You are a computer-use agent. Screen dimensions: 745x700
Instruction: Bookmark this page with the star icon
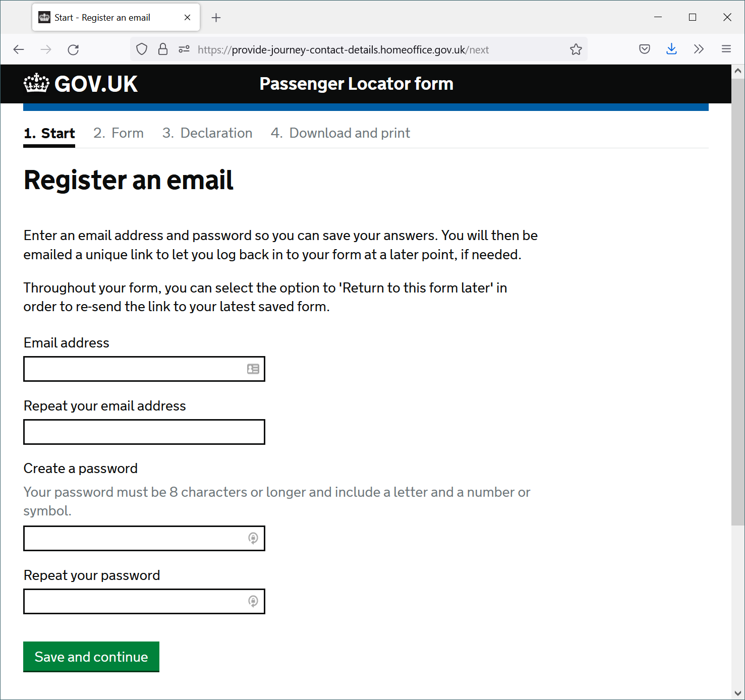coord(576,49)
